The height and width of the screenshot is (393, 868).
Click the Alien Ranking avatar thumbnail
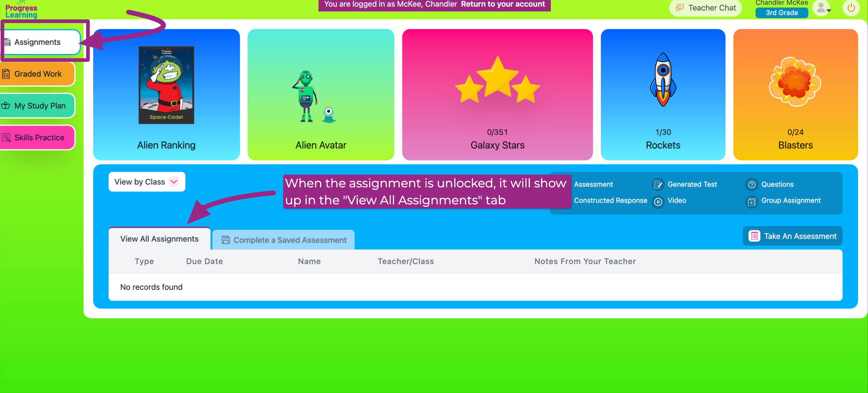[167, 84]
